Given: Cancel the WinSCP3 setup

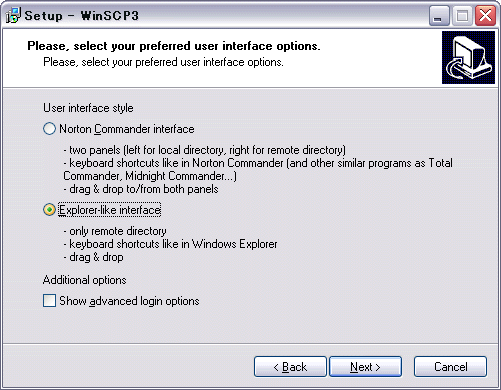Looking at the screenshot, I should pos(450,367).
